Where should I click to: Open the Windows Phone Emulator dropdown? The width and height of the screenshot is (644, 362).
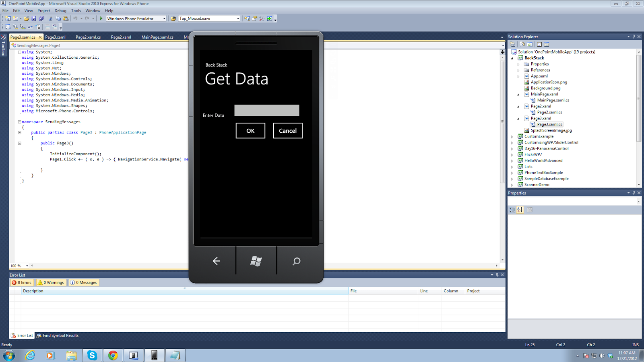[164, 19]
